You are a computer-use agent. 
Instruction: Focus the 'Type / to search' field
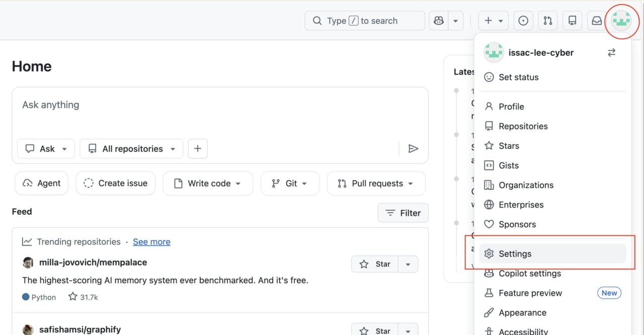[365, 21]
